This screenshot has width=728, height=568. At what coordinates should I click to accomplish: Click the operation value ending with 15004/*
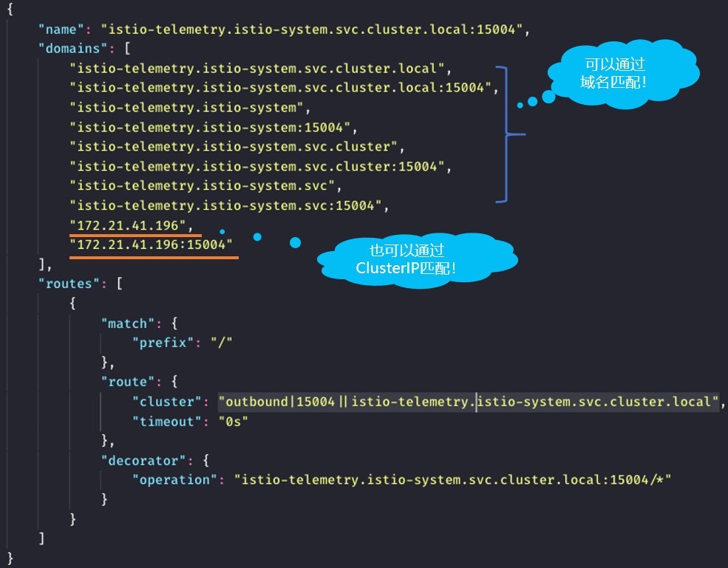point(452,480)
